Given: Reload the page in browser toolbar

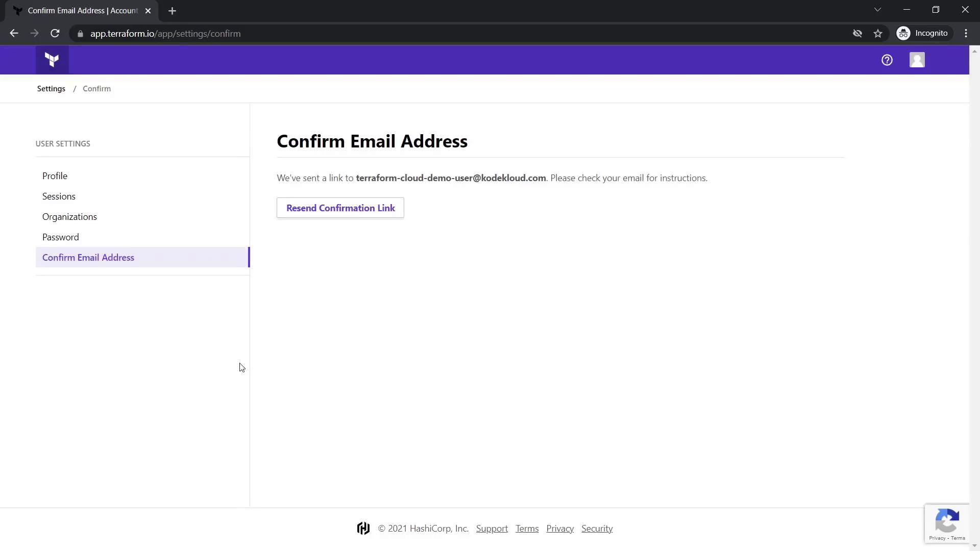Looking at the screenshot, I should 55,34.
